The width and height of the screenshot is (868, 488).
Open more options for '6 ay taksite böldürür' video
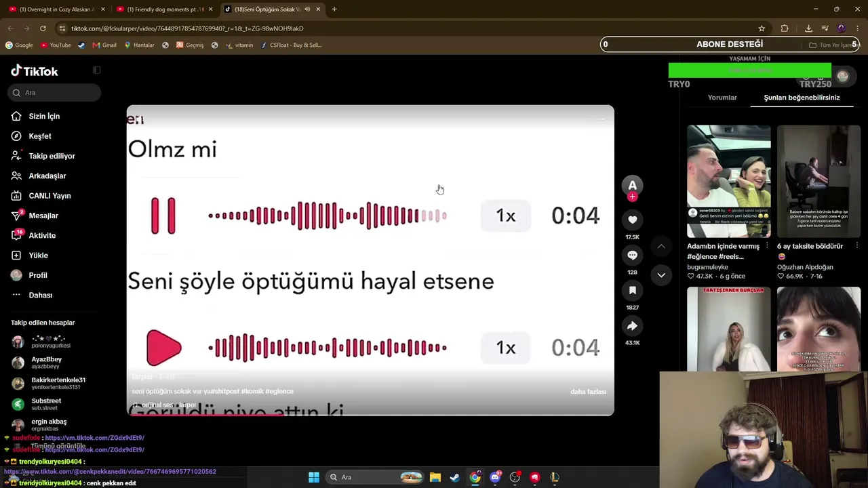(x=856, y=245)
